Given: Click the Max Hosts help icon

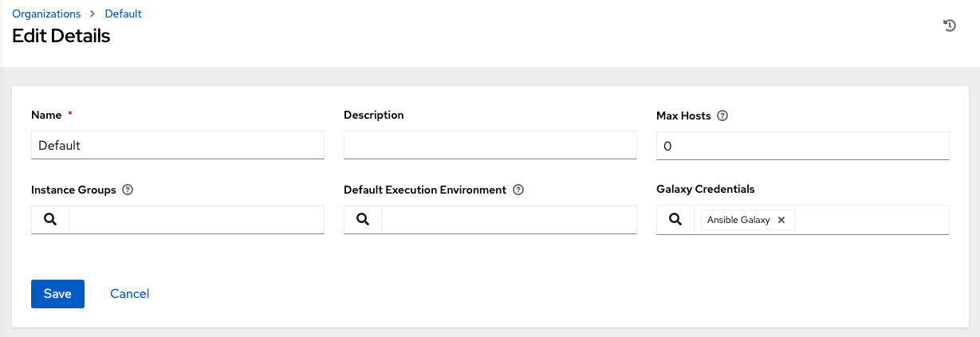Looking at the screenshot, I should coord(722,116).
